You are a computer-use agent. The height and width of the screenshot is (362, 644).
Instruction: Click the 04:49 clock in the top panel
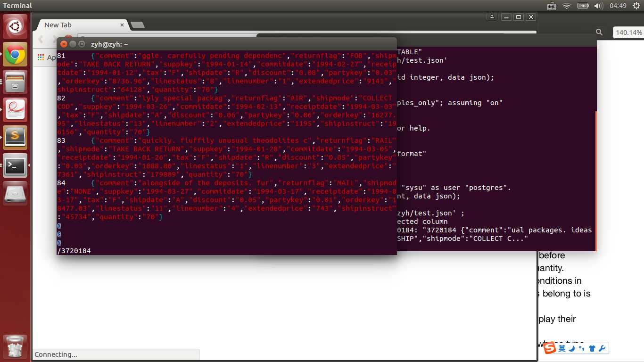pyautogui.click(x=618, y=6)
